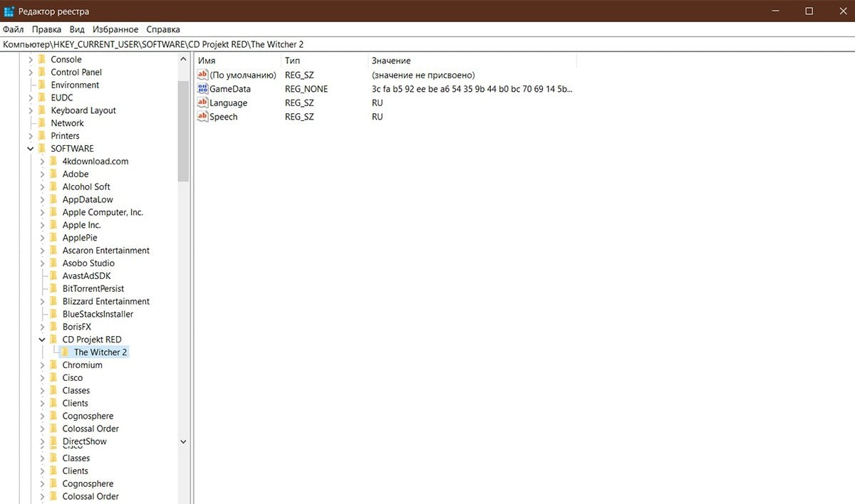Click the Blizzard Entertainment folder icon

tap(53, 301)
